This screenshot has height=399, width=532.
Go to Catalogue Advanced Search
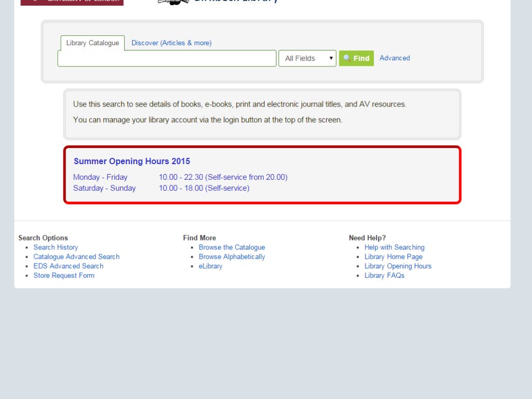[x=76, y=257]
